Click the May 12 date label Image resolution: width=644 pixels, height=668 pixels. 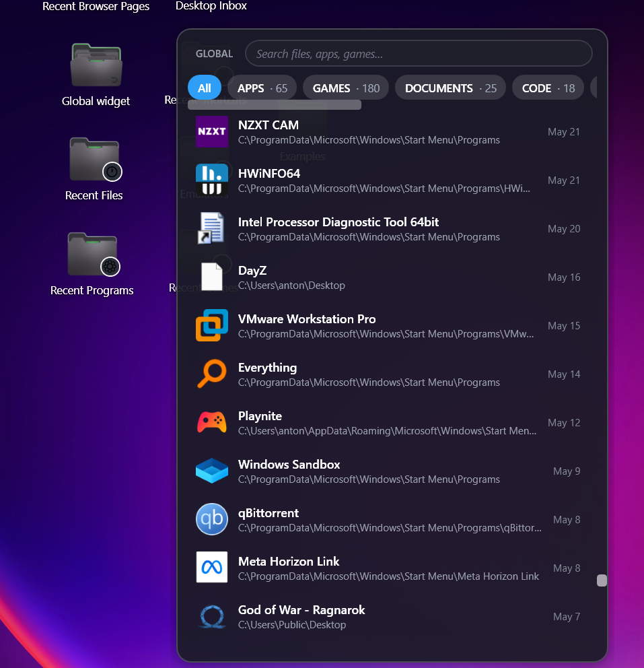coord(564,423)
